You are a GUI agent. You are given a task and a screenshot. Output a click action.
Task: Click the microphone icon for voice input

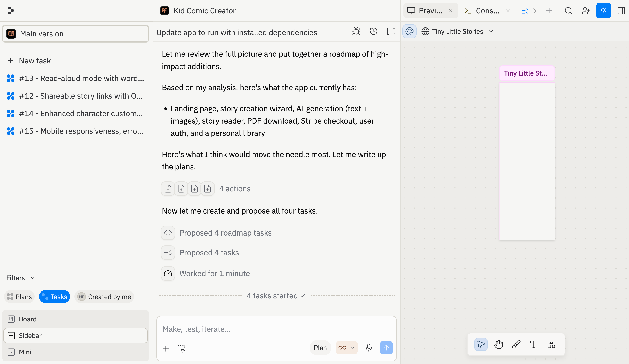tap(369, 348)
